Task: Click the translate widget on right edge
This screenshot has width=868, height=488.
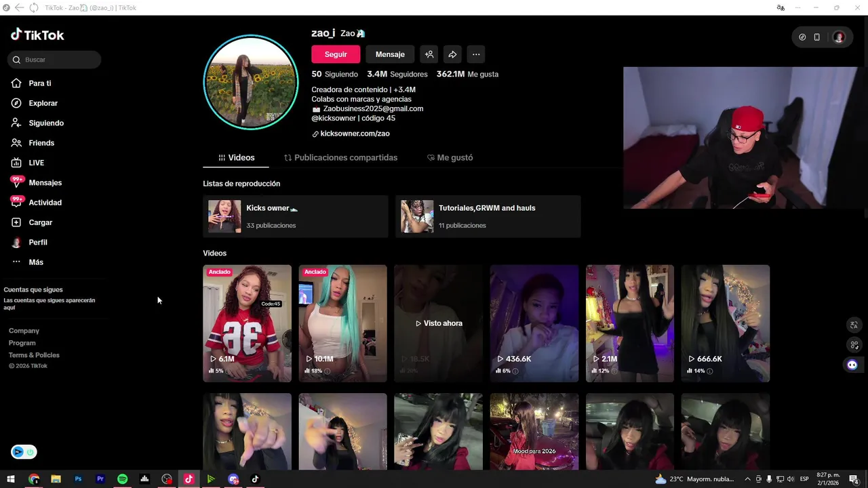Action: coord(854,325)
